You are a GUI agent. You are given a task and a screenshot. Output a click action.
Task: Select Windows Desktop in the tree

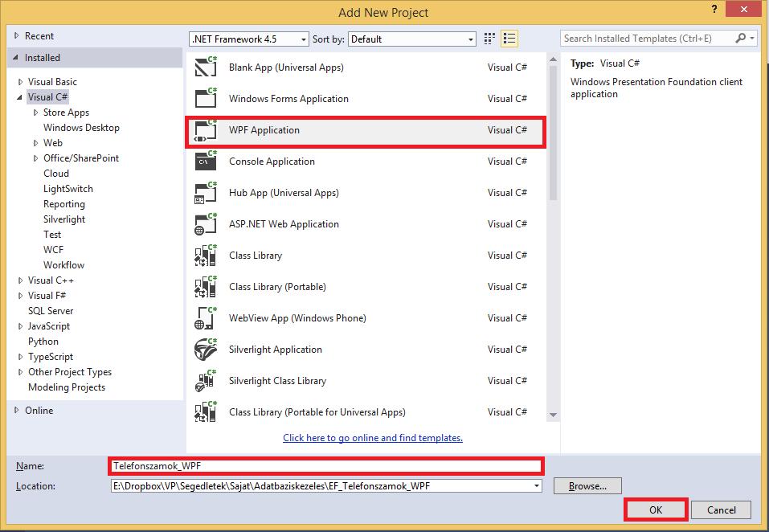(x=81, y=128)
